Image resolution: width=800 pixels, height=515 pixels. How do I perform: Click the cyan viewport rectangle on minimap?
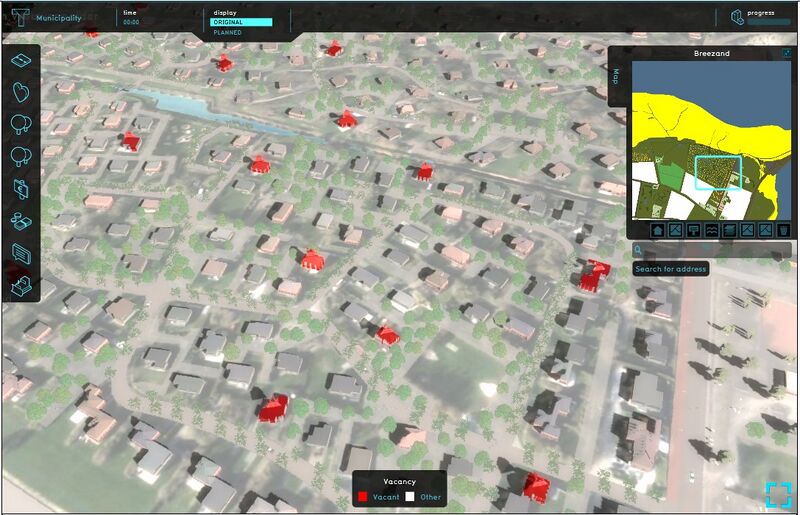point(717,172)
